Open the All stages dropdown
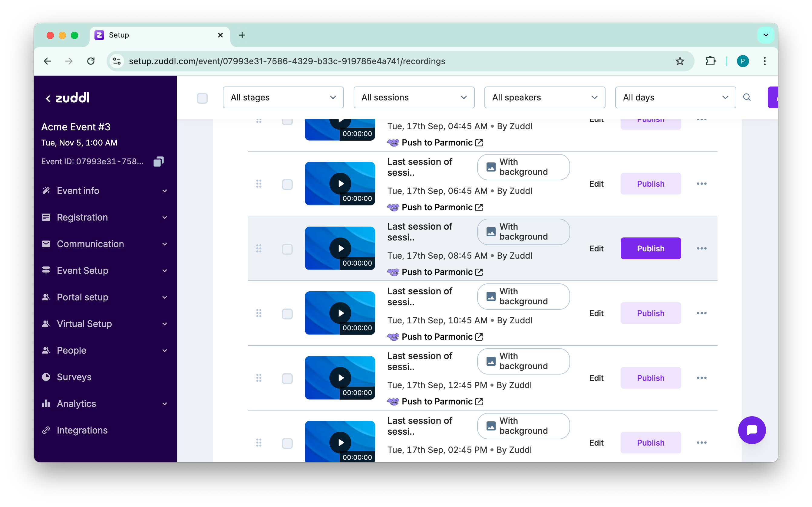 [x=283, y=98]
